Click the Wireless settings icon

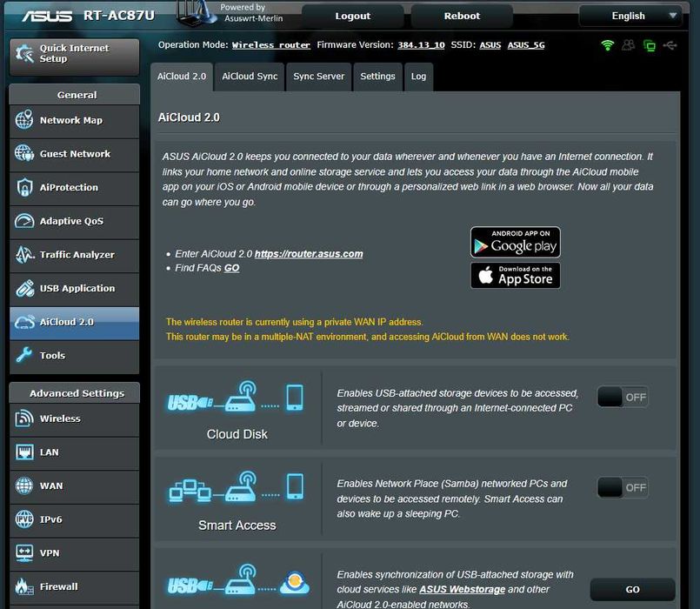[x=24, y=418]
